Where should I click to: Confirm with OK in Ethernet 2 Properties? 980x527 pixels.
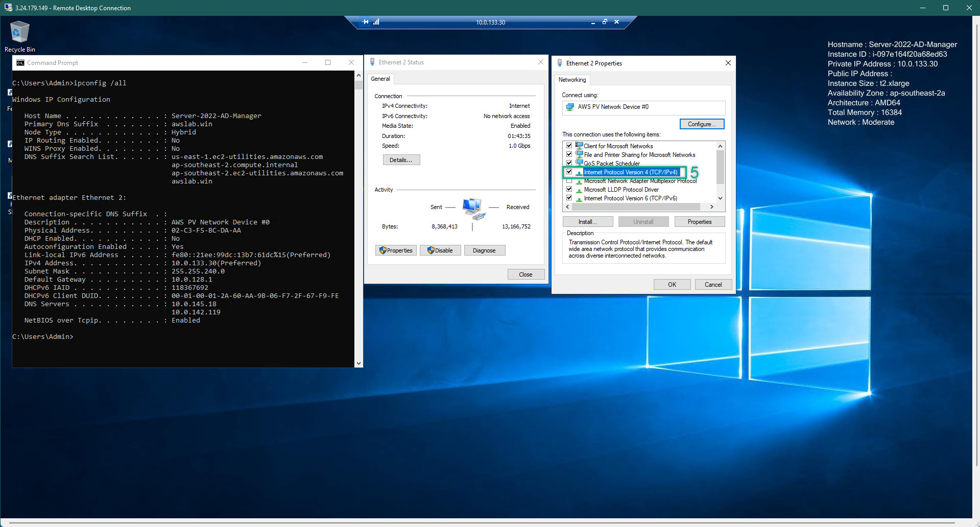coord(672,285)
